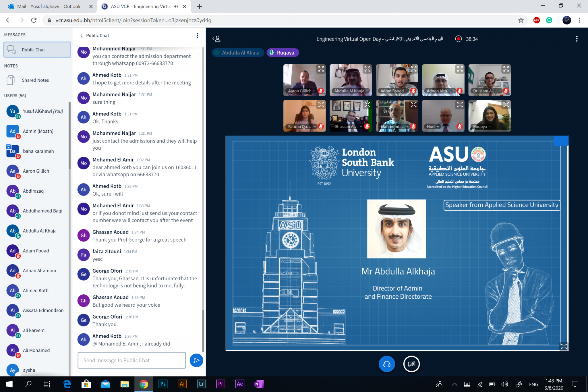This screenshot has height=392, width=588.
Task: Open the AdBlock Plus extension
Action: point(536,20)
